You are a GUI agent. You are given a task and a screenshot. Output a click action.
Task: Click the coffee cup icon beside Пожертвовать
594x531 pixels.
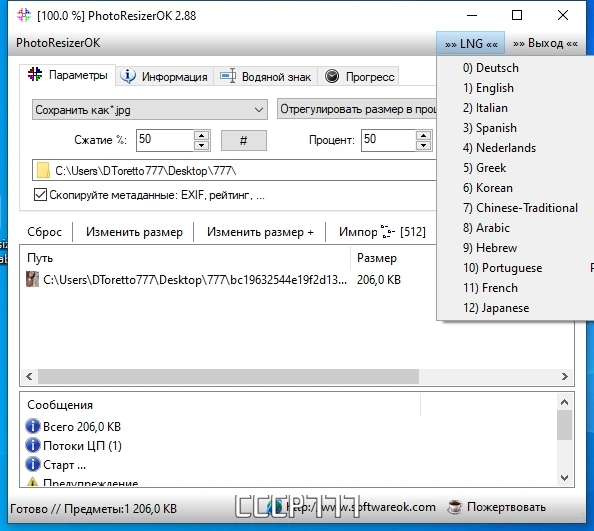coord(455,507)
